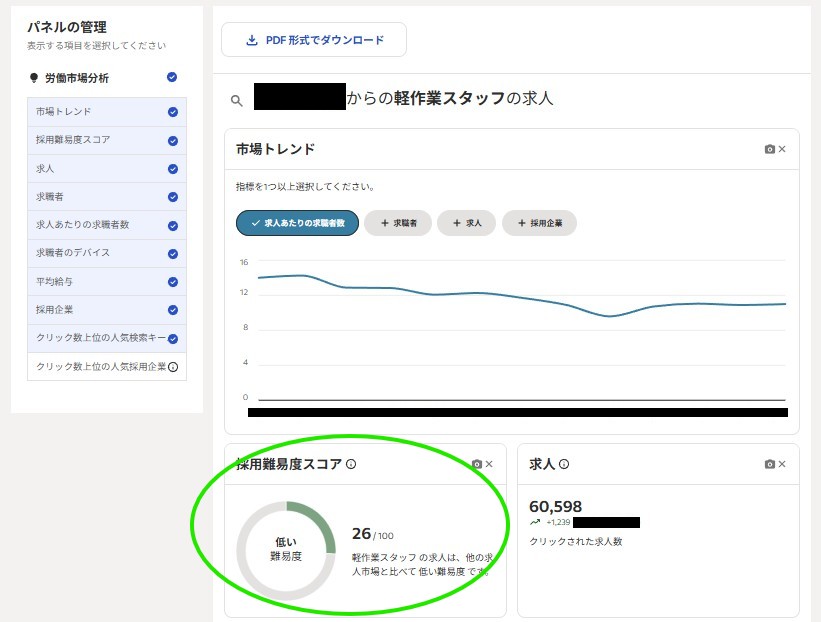The height and width of the screenshot is (622, 821).
Task: Uncheck 採用難易度スコア in the sidebar
Action: point(173,141)
